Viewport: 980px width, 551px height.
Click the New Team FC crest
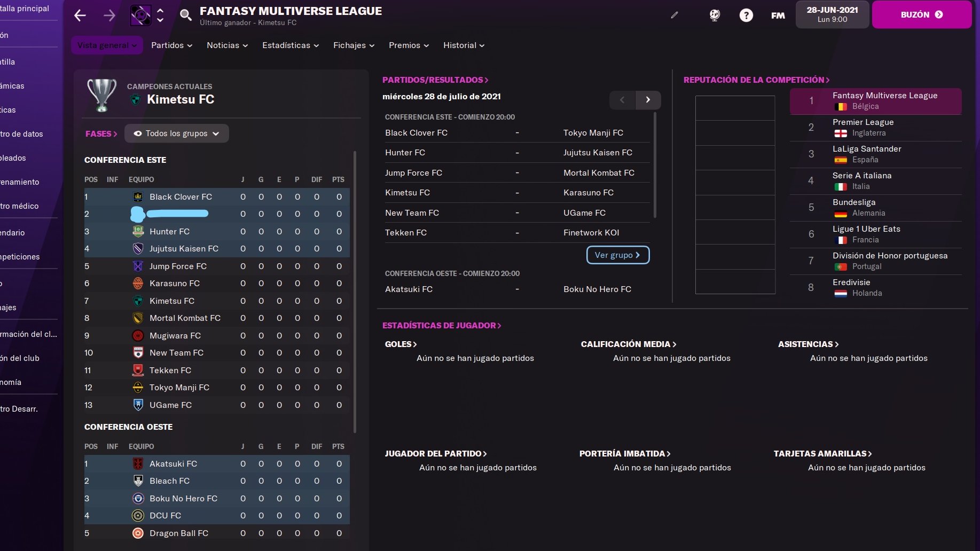[138, 353]
